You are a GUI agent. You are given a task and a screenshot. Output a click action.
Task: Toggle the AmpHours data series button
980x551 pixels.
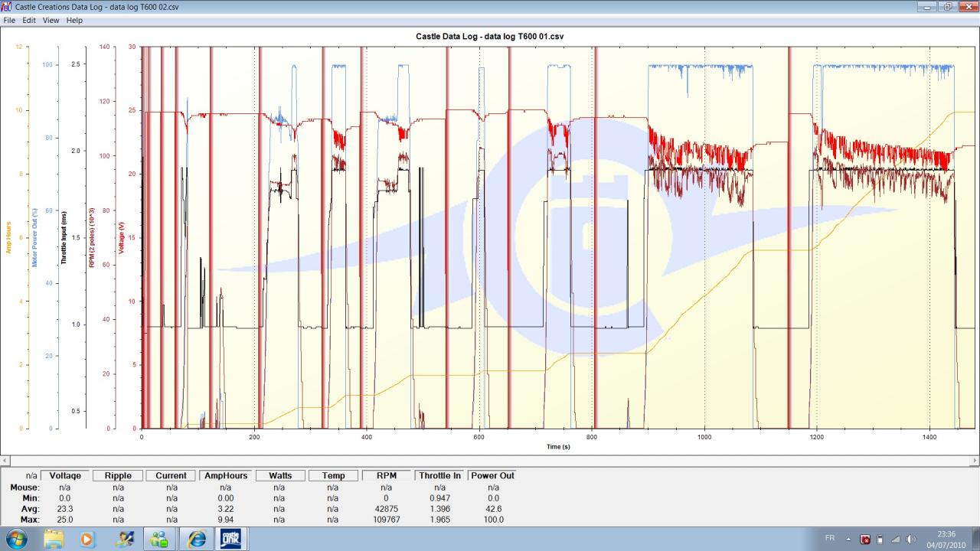click(225, 475)
